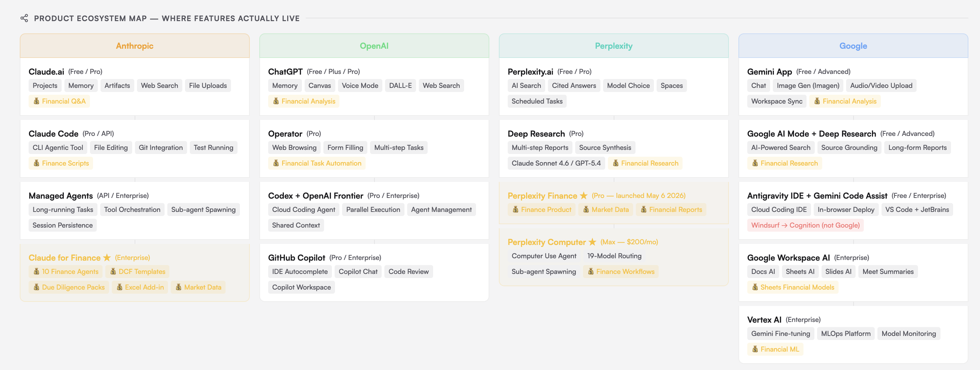Select the Perplexity column header

click(x=614, y=46)
